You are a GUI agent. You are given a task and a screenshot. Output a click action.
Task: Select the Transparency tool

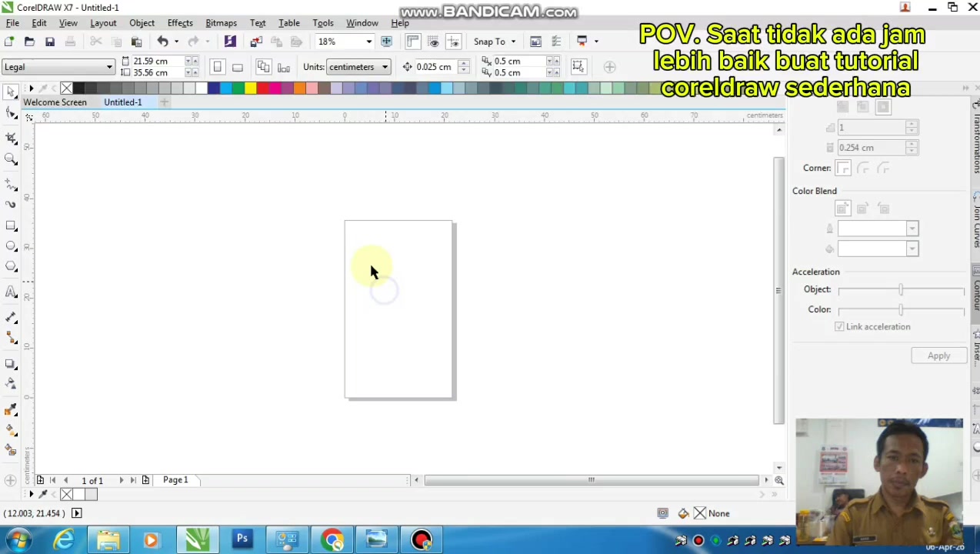click(x=11, y=383)
